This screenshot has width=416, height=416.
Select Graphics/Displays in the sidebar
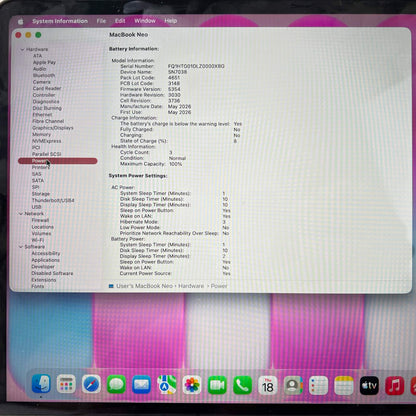(x=53, y=128)
